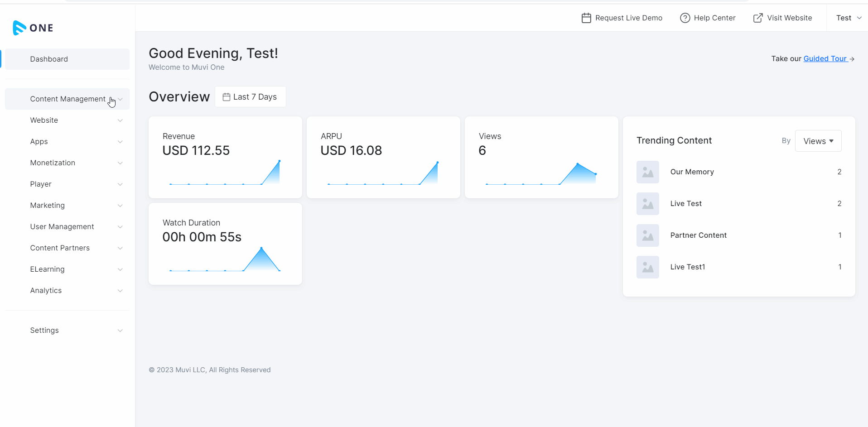Click the Help Center question mark icon

pos(685,18)
